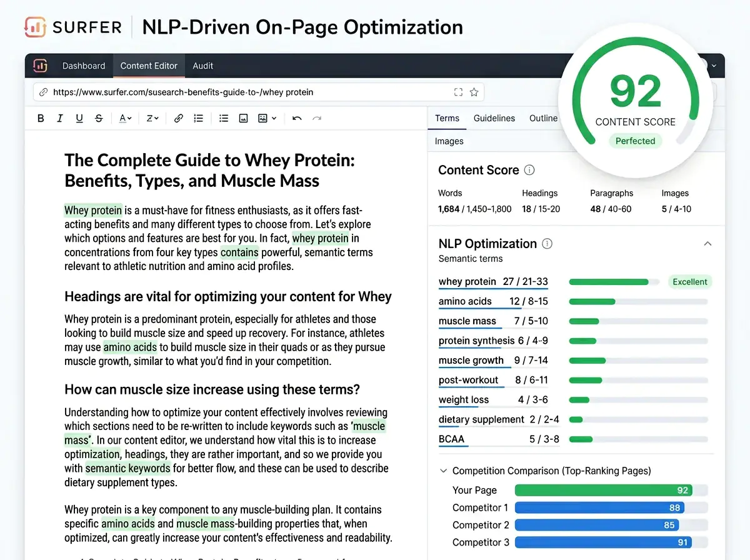Viewport: 750px width, 560px height.
Task: Insert an image with the image icon
Action: point(243,117)
